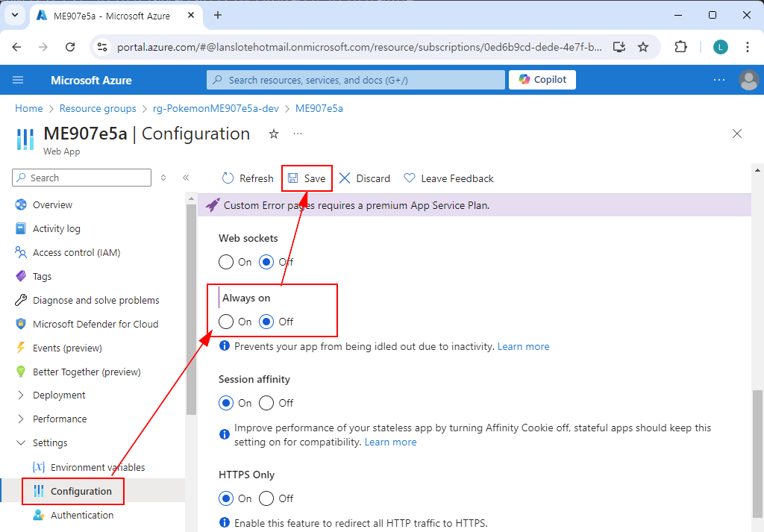Screen dimensions: 764x532
Task: Open the tab search dropdown arrow
Action: click(15, 15)
